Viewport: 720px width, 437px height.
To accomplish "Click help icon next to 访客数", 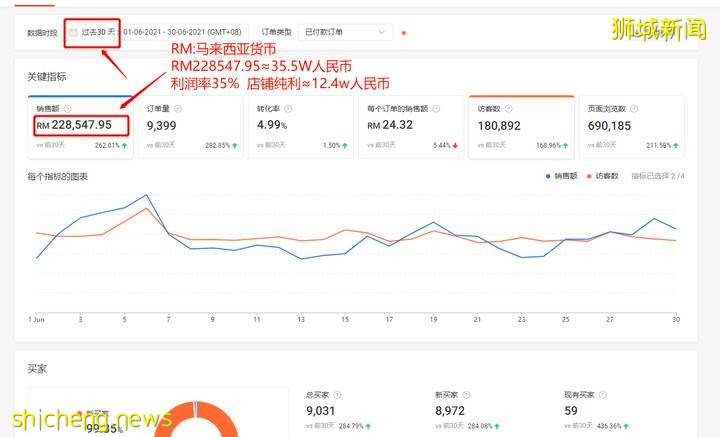I will [x=508, y=109].
